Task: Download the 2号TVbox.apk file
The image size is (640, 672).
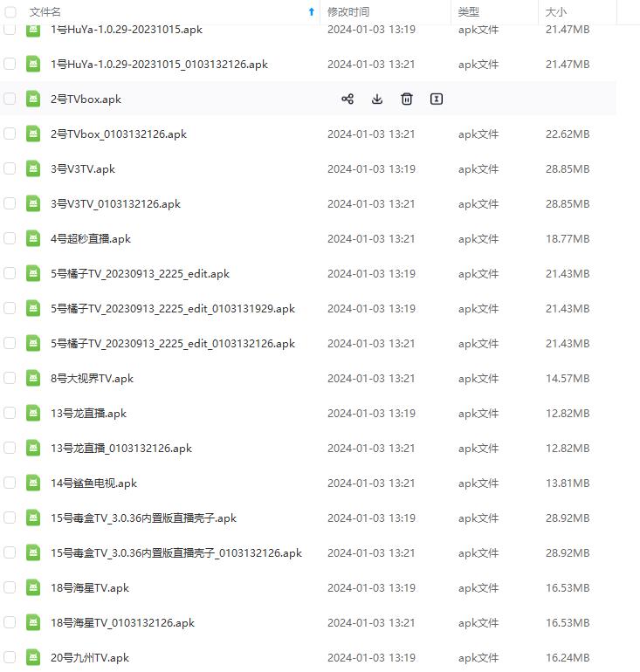Action: click(x=377, y=99)
